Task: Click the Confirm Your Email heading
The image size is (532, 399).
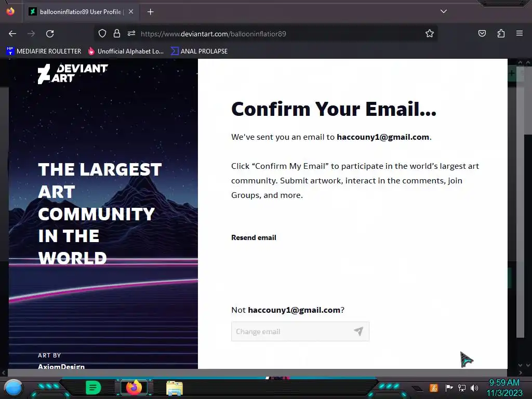Action: pyautogui.click(x=334, y=109)
